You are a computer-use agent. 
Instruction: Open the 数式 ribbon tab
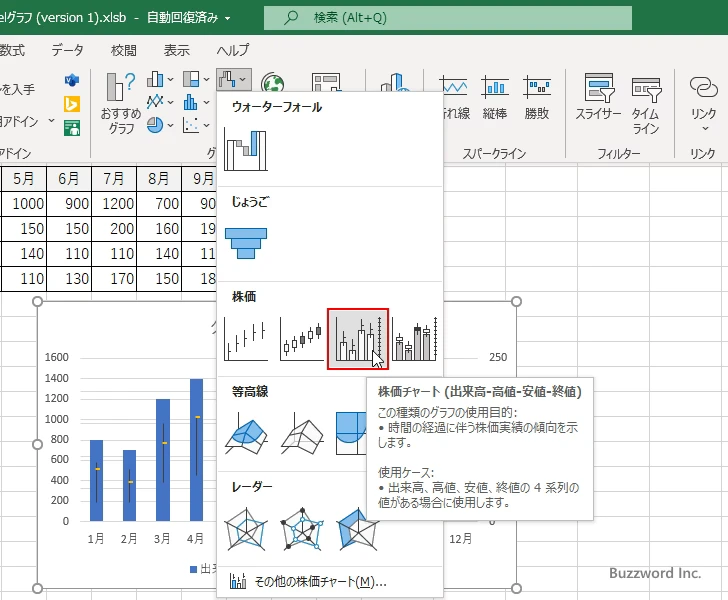pyautogui.click(x=13, y=50)
